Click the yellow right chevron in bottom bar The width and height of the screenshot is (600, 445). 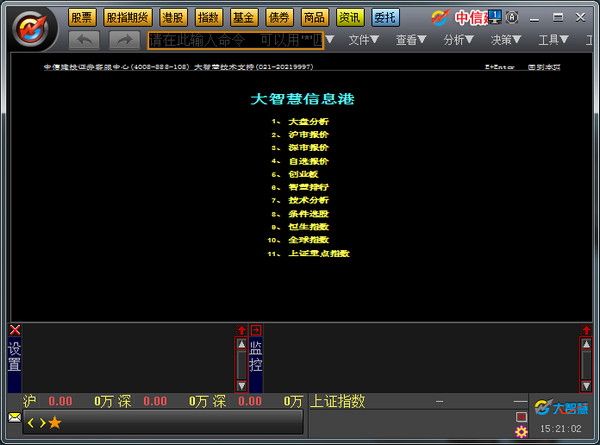[x=42, y=423]
